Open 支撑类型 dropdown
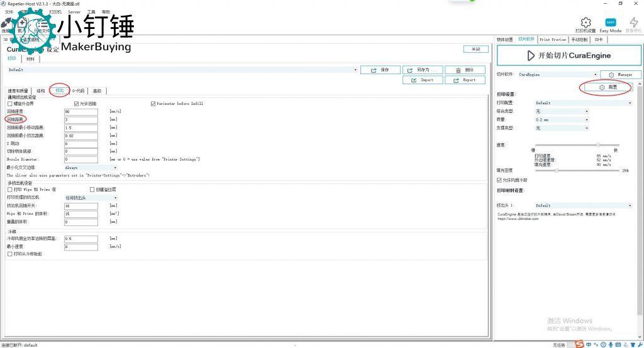 [562, 128]
